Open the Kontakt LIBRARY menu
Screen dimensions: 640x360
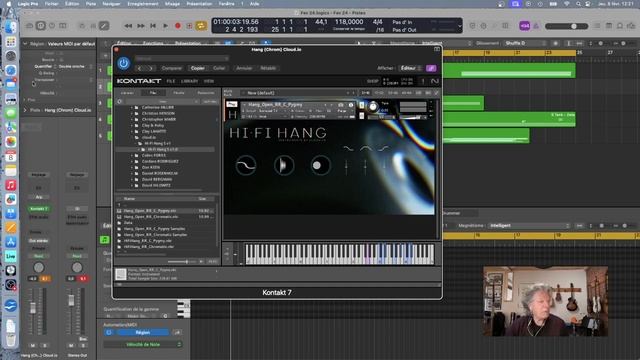point(189,81)
